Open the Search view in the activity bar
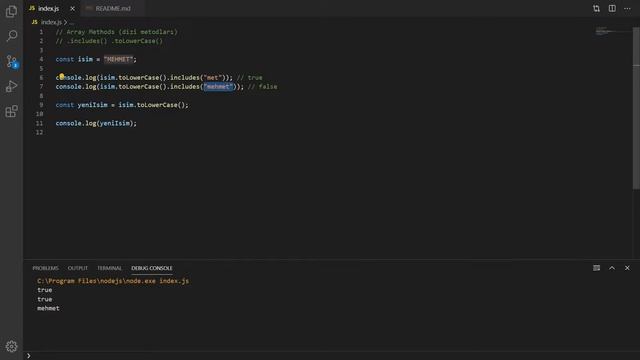640x360 pixels. tap(11, 36)
